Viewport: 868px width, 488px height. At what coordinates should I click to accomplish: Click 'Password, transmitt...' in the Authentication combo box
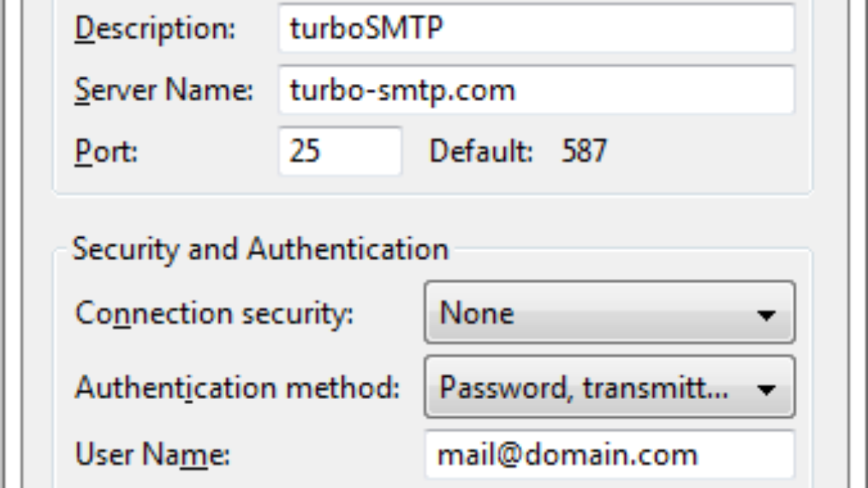click(584, 388)
